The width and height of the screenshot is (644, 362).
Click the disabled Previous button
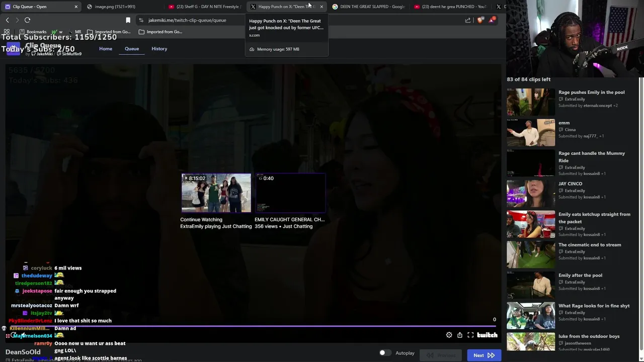[x=441, y=355]
